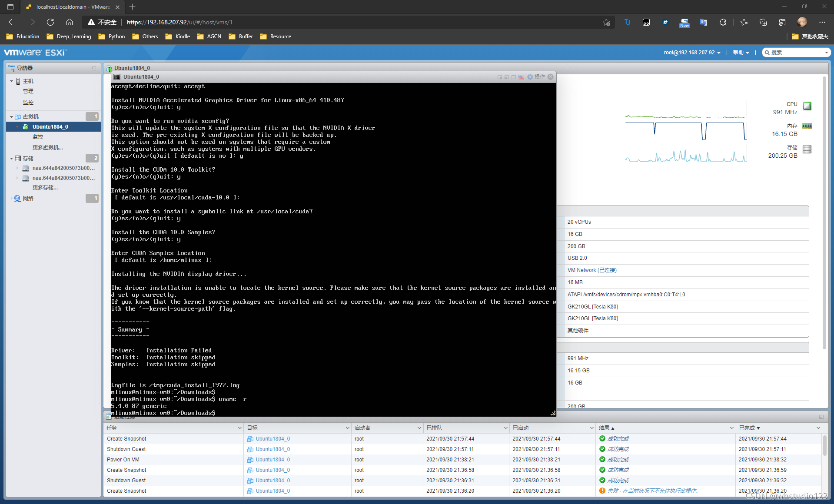Collapse the navigator panel with minimize icon
This screenshot has height=504, width=834.
[x=94, y=68]
